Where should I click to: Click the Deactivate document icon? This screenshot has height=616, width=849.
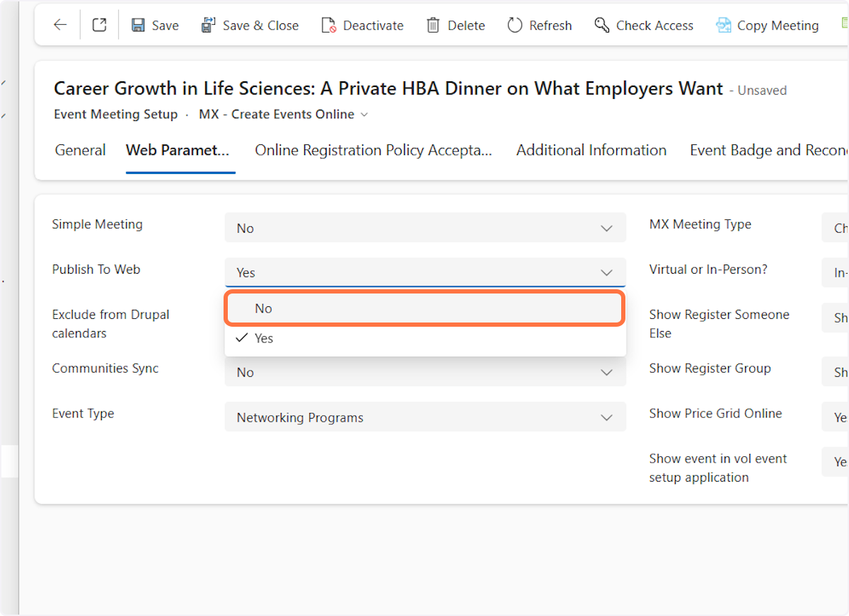click(x=328, y=25)
